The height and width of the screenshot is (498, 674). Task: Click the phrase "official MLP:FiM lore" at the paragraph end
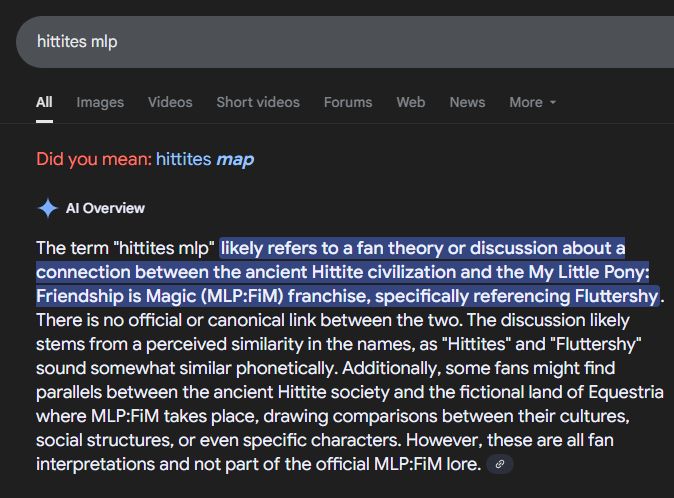point(398,464)
